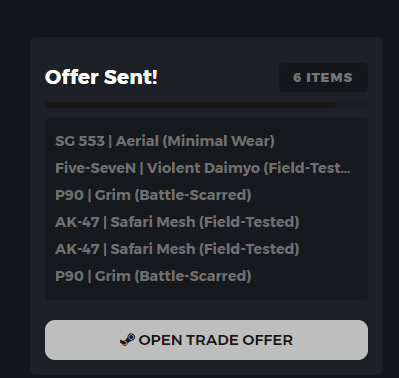The image size is (399, 378).
Task: Select the first P90 | Grim entry
Action: tap(153, 195)
